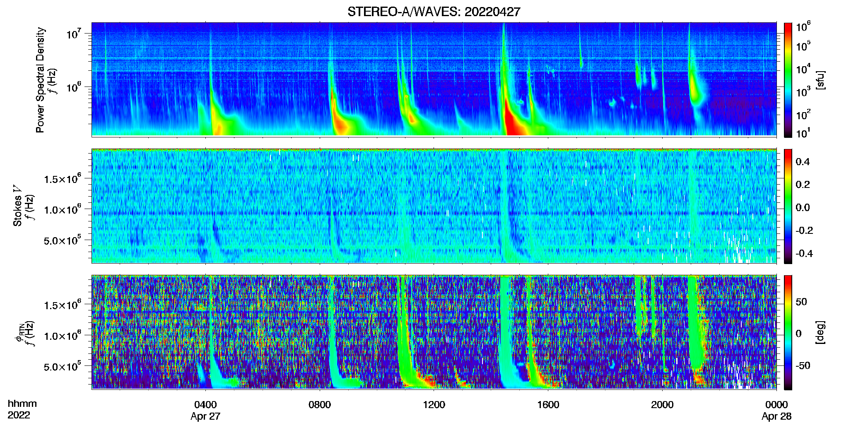The width and height of the screenshot is (868, 447).
Task: Click the [deg] unit label
Action: [820, 332]
